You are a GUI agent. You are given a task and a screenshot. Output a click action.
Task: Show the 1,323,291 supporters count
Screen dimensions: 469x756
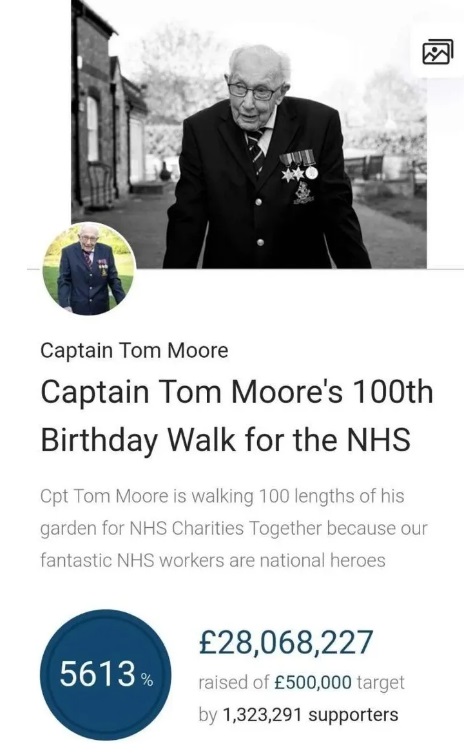pos(310,715)
